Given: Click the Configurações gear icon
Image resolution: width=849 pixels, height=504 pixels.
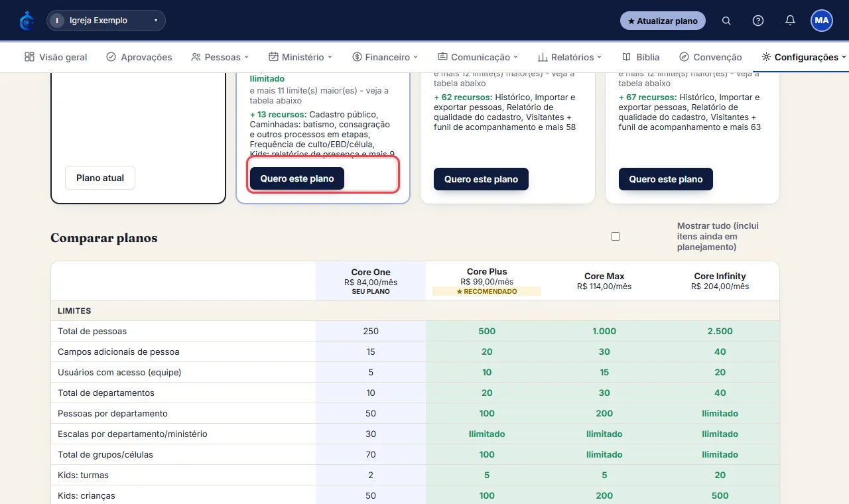Looking at the screenshot, I should click(x=766, y=57).
